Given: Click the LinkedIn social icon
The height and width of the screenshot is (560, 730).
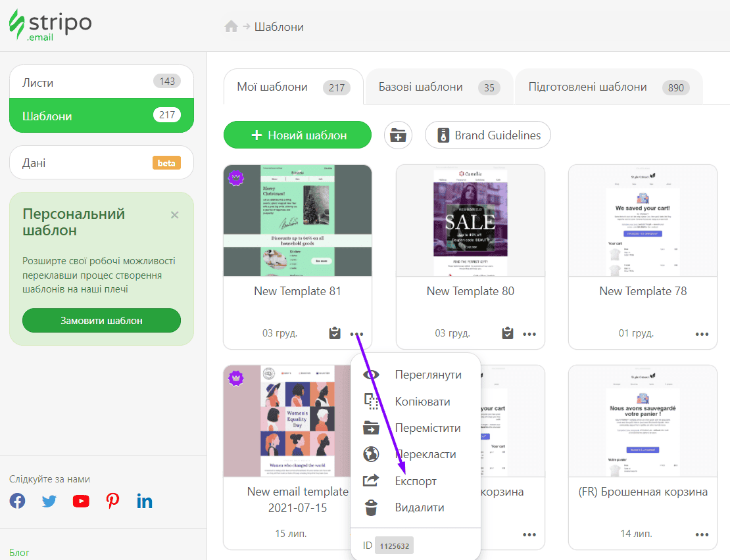Looking at the screenshot, I should (x=144, y=500).
